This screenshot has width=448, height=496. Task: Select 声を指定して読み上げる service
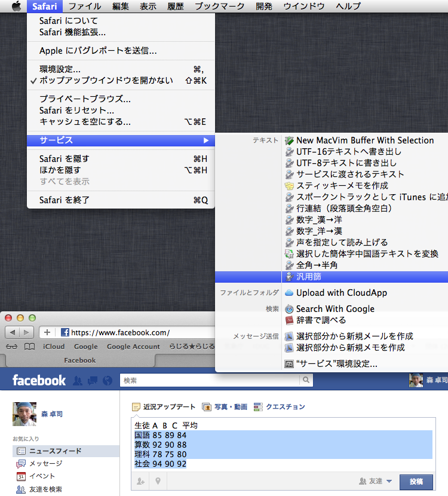364,243
